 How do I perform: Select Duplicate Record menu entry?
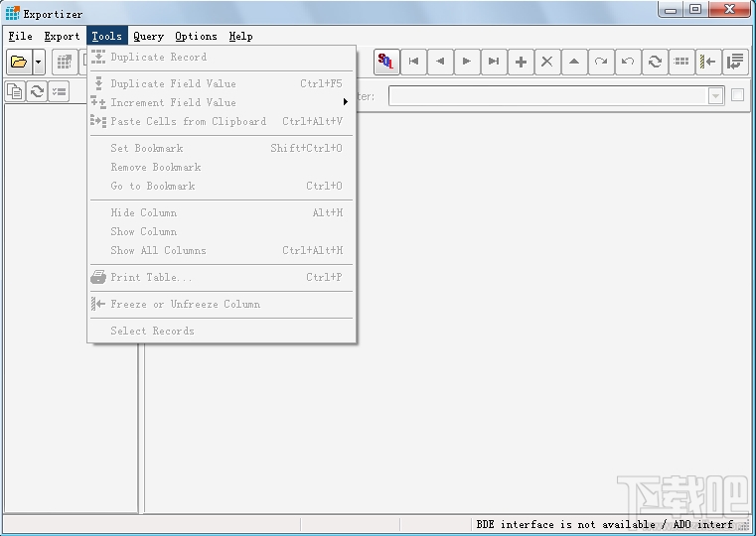(x=222, y=57)
